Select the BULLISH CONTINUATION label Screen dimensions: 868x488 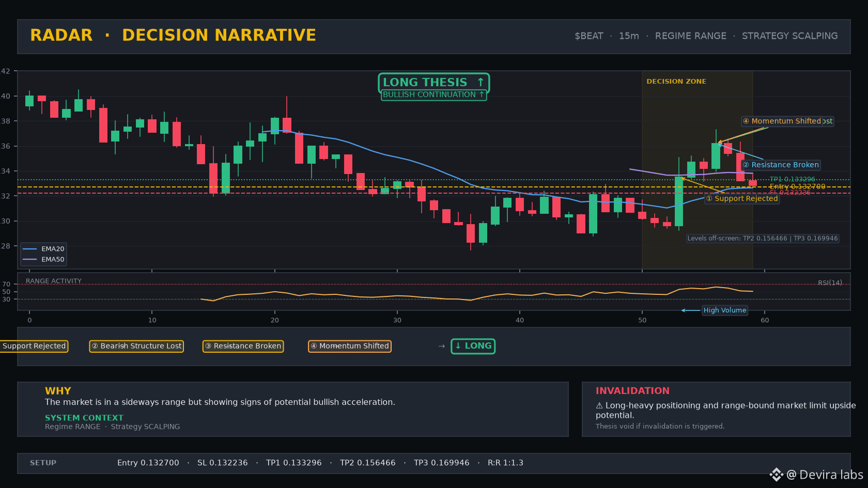coord(434,95)
